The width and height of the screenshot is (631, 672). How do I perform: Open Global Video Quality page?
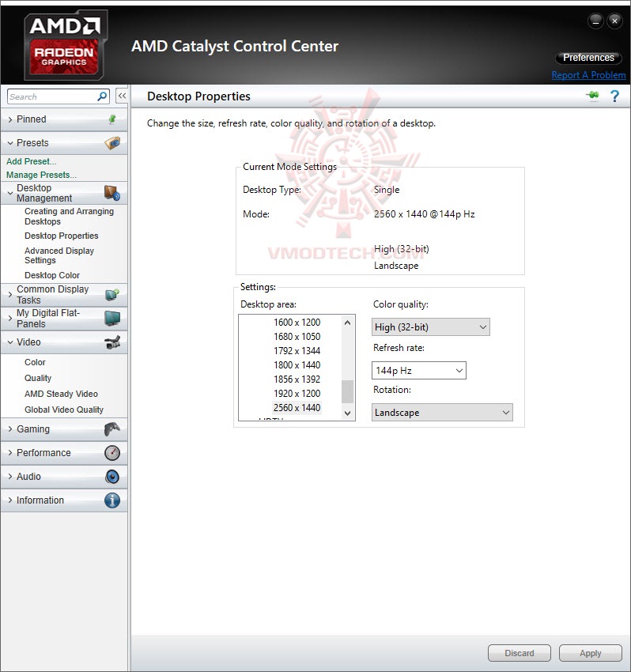point(64,410)
